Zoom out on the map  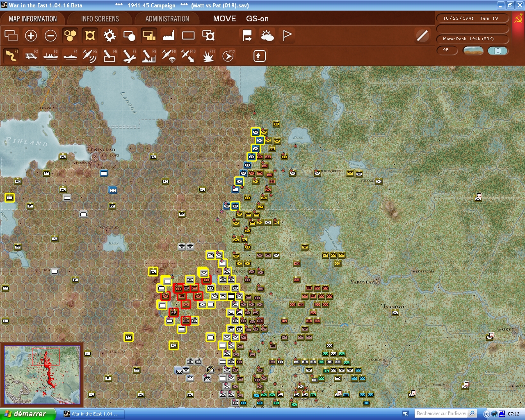click(x=50, y=36)
